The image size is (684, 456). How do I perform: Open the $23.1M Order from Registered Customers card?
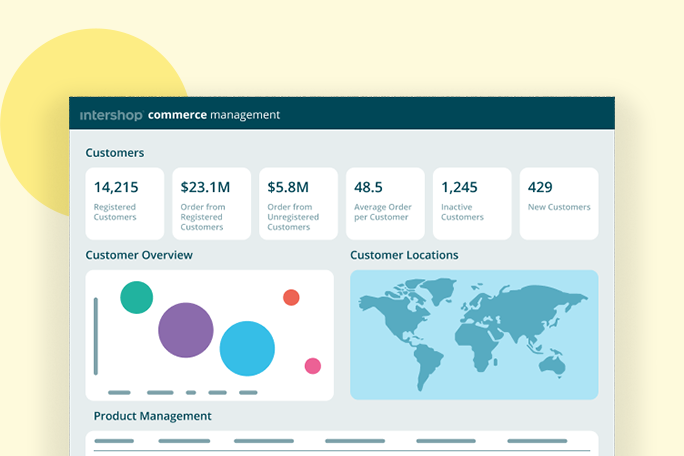(211, 203)
